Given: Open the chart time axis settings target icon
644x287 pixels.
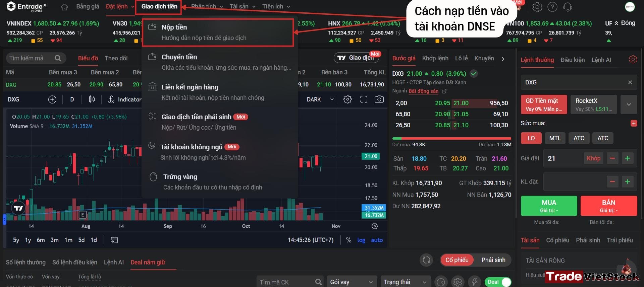Looking at the screenshot, I should 375,226.
